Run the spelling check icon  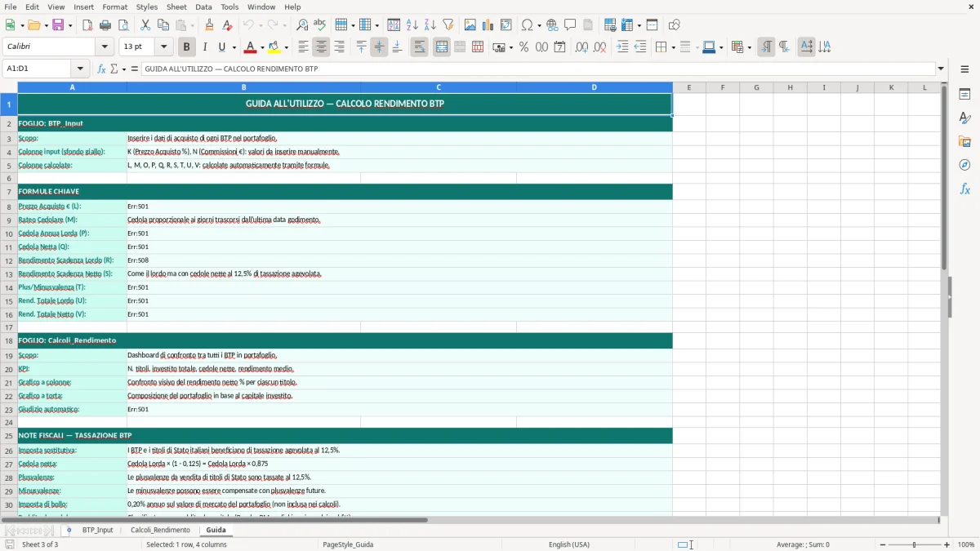click(x=320, y=25)
